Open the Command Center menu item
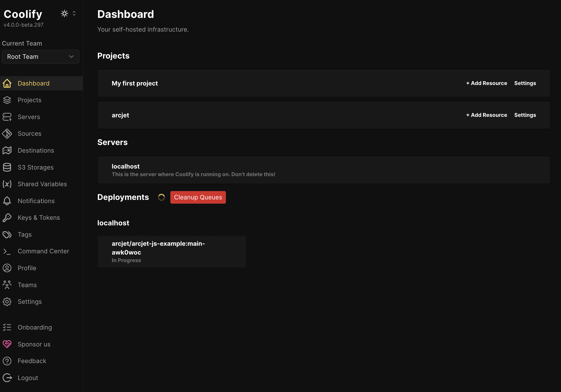Viewport: 561px width, 392px height. click(43, 251)
